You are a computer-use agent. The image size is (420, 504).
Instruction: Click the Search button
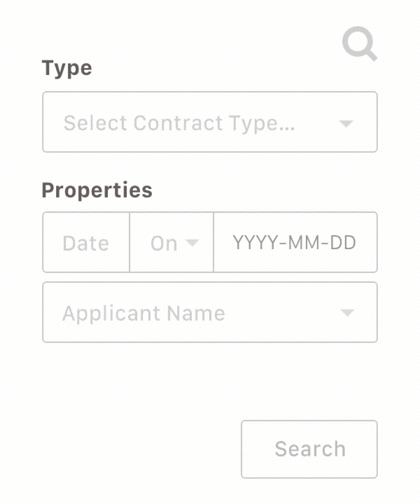pos(309,449)
